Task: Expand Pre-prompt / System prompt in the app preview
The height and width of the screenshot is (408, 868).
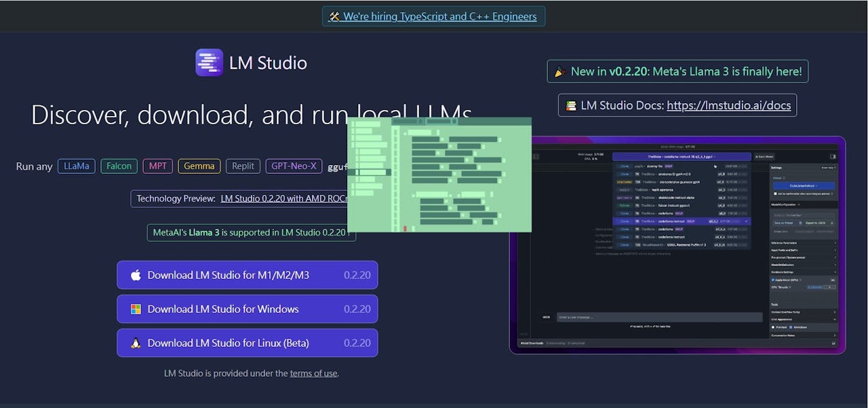Action: [x=804, y=257]
